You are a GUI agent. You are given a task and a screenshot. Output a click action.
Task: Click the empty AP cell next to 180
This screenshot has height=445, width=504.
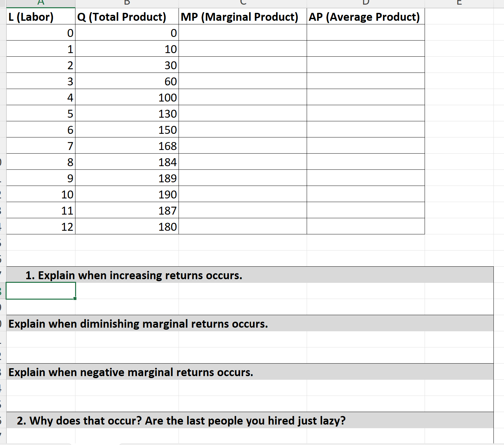pos(365,226)
